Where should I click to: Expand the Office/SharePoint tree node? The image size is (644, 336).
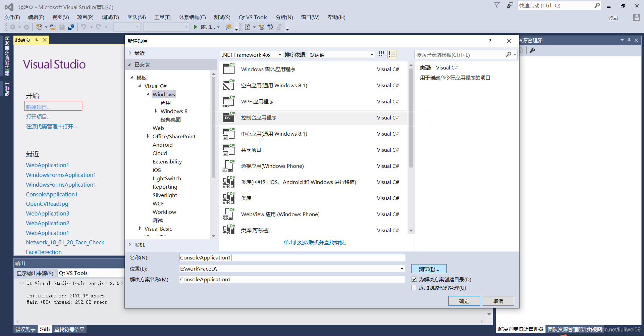(x=148, y=136)
